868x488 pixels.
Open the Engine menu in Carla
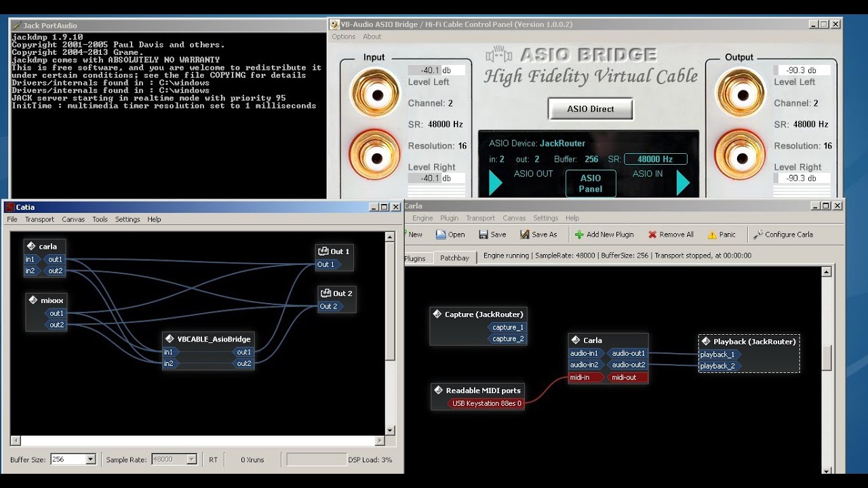click(x=422, y=218)
